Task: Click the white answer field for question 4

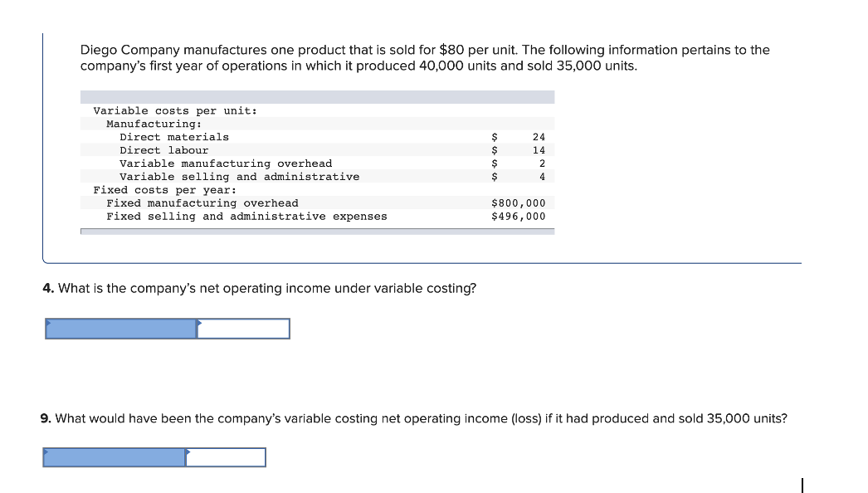Action: tap(244, 329)
